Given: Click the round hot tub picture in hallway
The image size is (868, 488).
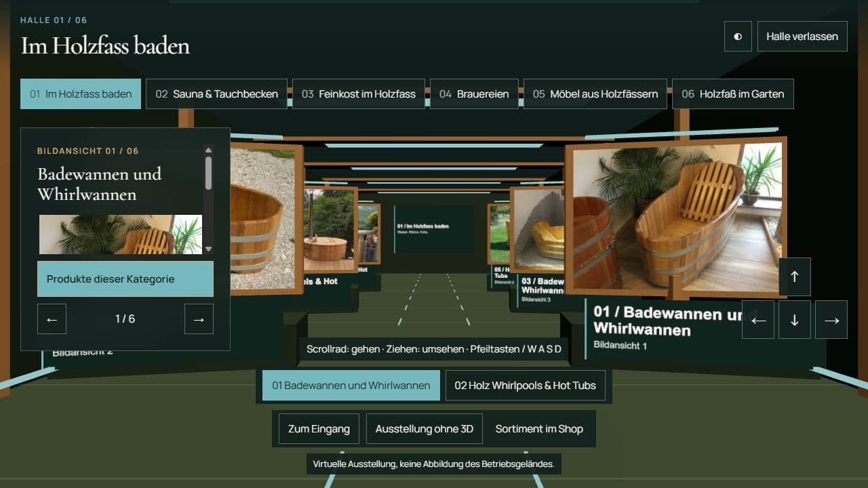Looking at the screenshot, I should point(329,229).
